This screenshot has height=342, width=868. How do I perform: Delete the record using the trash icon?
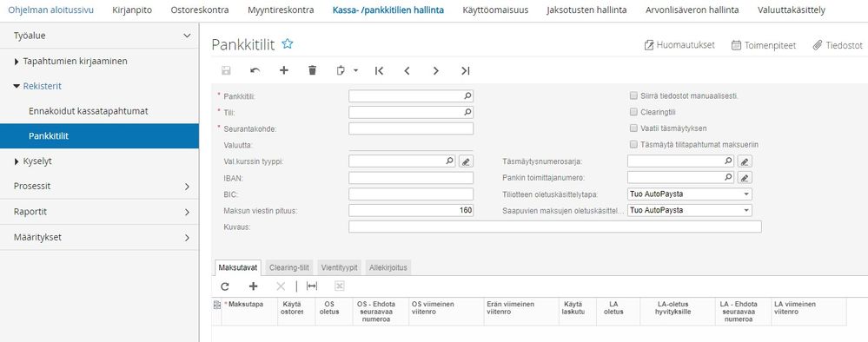[312, 70]
